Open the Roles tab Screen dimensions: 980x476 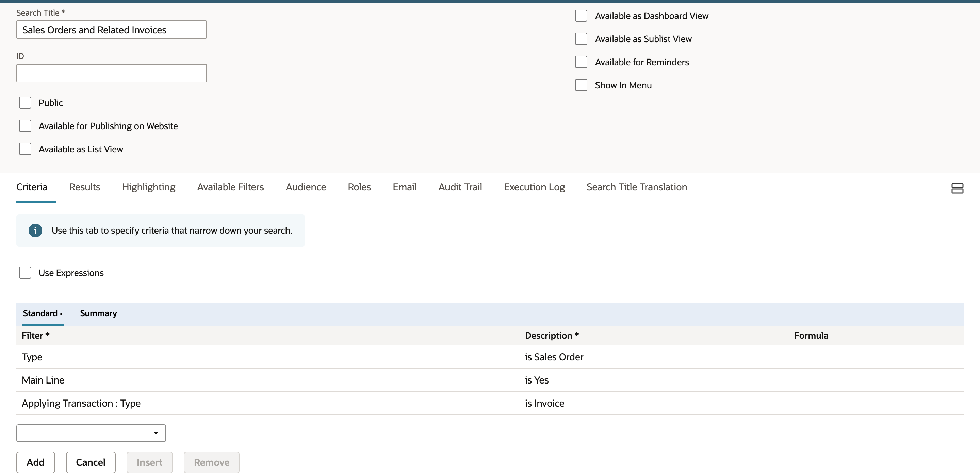(359, 187)
